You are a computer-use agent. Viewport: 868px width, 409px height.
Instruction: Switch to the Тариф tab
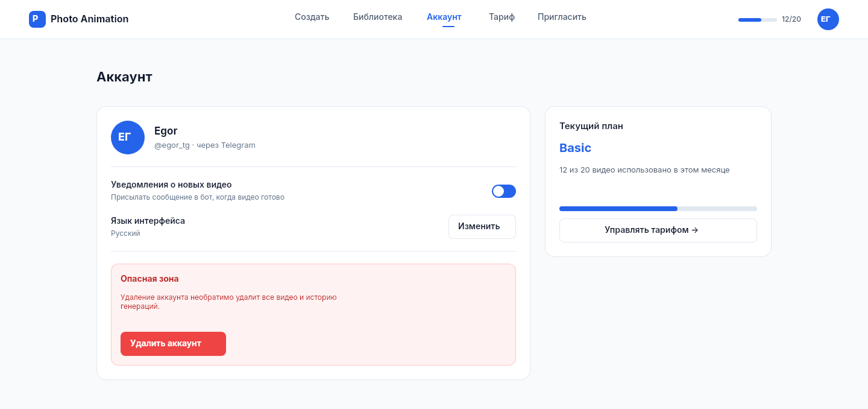[502, 17]
